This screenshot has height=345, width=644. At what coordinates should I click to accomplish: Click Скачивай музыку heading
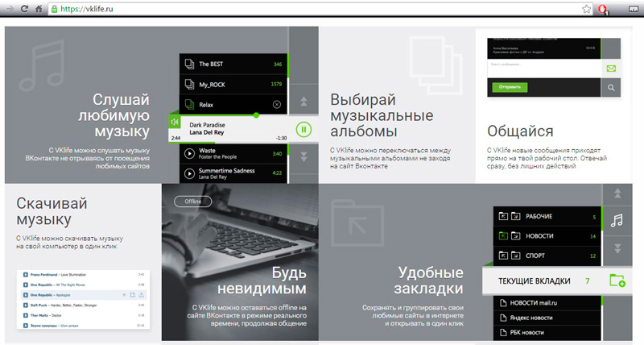click(x=52, y=211)
